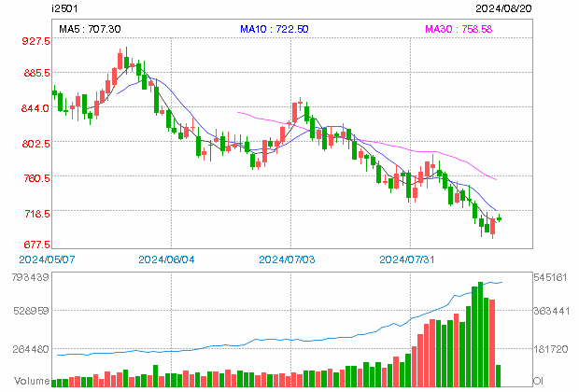Click the 927.5 price axis label
This screenshot has height=392, width=579.
tap(36, 42)
